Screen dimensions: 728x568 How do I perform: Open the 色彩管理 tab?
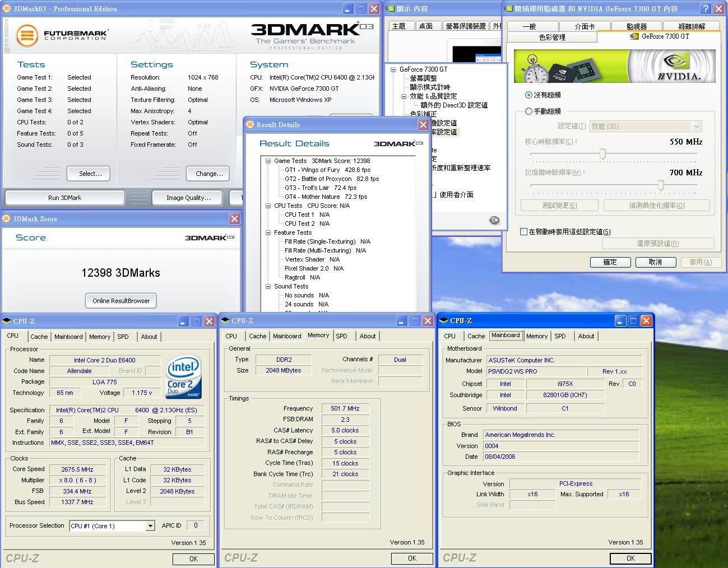(552, 37)
